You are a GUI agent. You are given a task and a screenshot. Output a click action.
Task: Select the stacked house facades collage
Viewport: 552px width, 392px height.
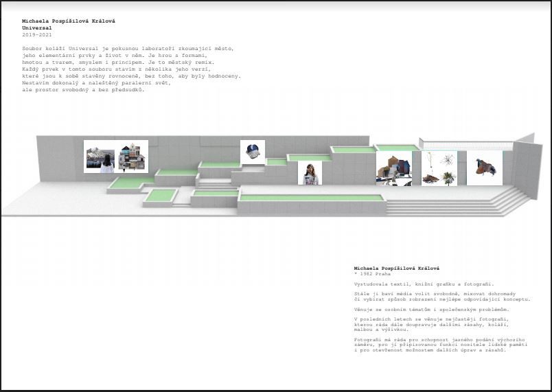point(133,157)
